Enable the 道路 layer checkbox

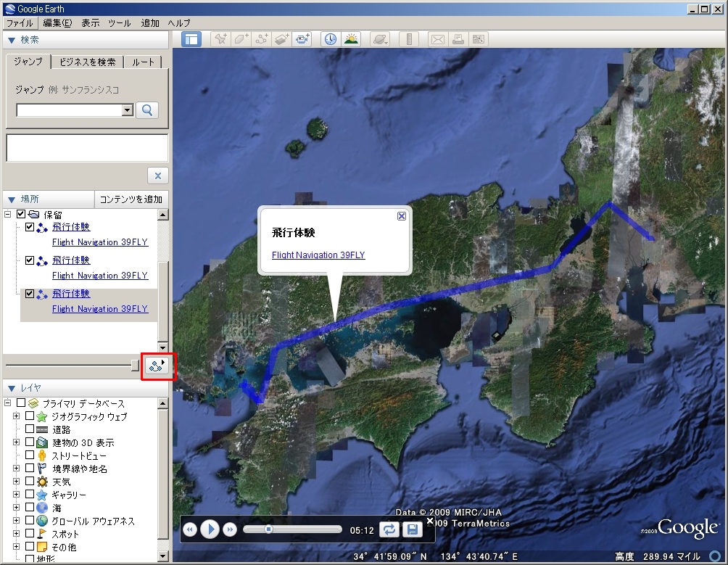coord(30,429)
